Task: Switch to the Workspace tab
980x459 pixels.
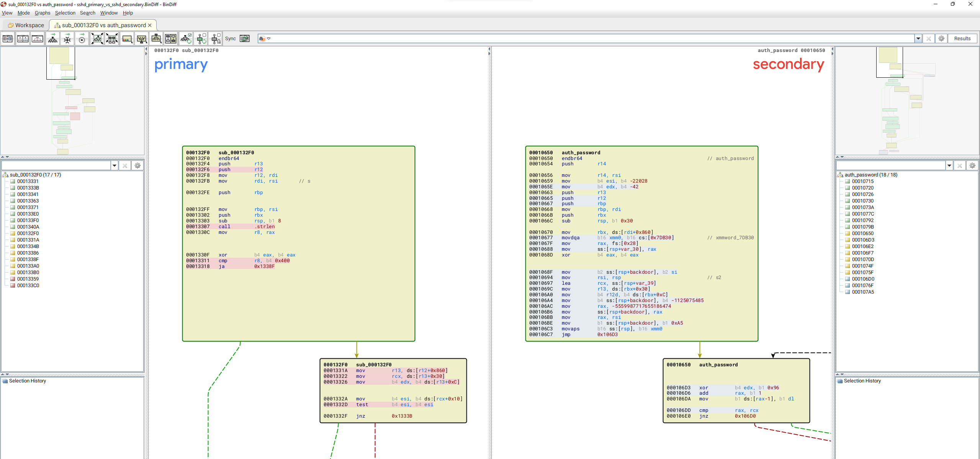Action: tap(26, 25)
